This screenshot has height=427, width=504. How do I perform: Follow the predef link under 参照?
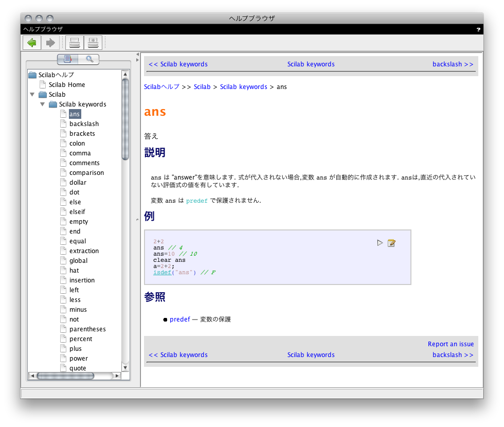pos(179,319)
